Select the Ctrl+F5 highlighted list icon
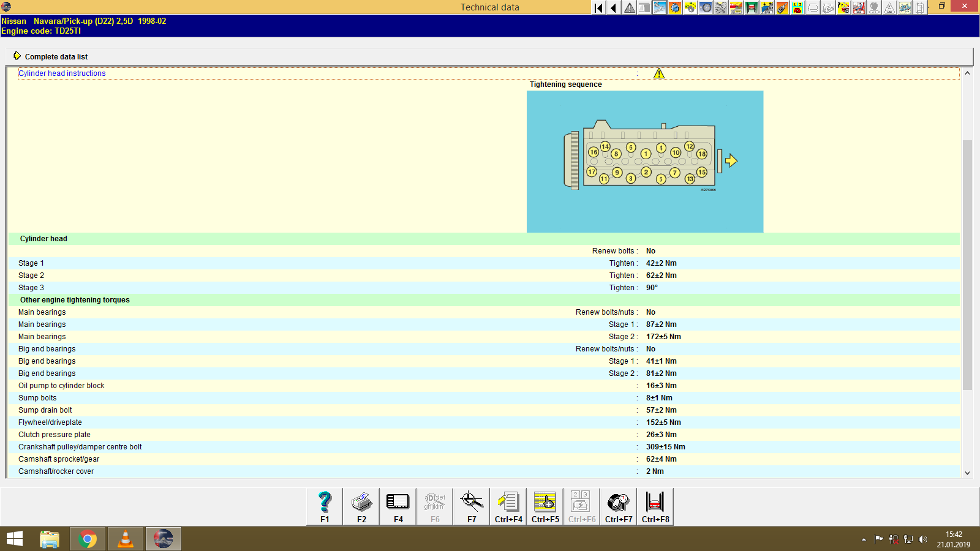This screenshot has width=980, height=551. click(545, 506)
